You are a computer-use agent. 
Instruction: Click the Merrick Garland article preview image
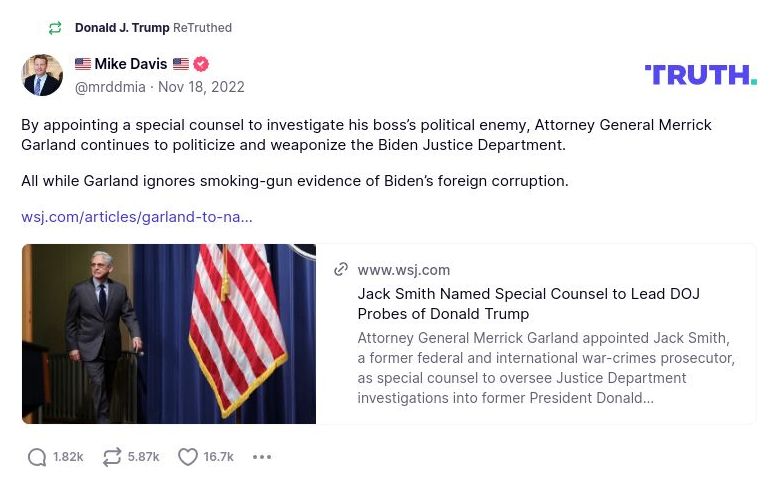169,334
